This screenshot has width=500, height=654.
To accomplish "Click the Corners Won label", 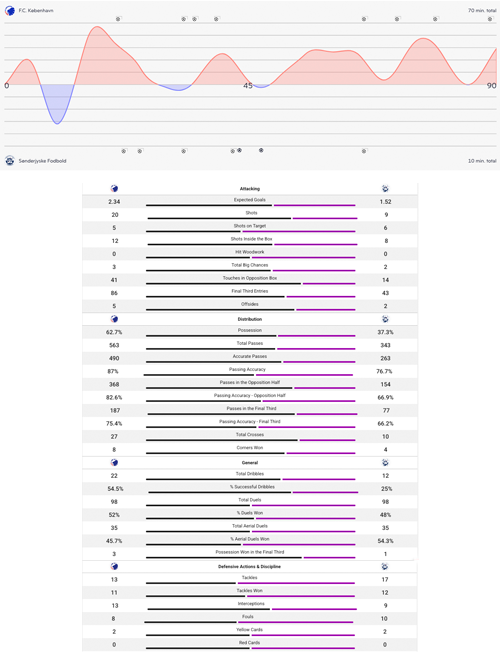I will pyautogui.click(x=250, y=448).
